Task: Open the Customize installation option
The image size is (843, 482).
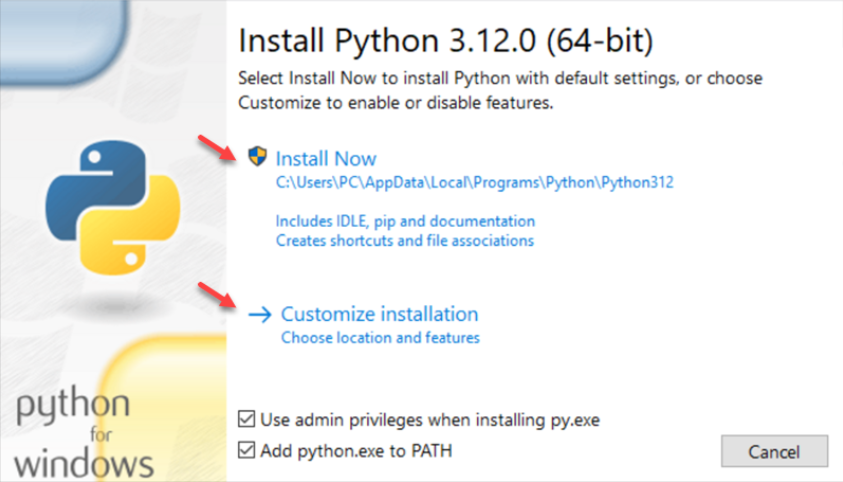Action: click(379, 314)
